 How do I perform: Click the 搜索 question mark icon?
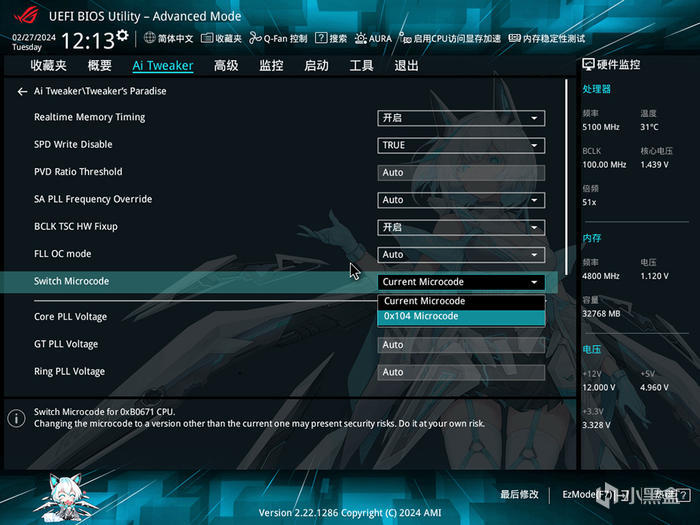click(x=321, y=38)
